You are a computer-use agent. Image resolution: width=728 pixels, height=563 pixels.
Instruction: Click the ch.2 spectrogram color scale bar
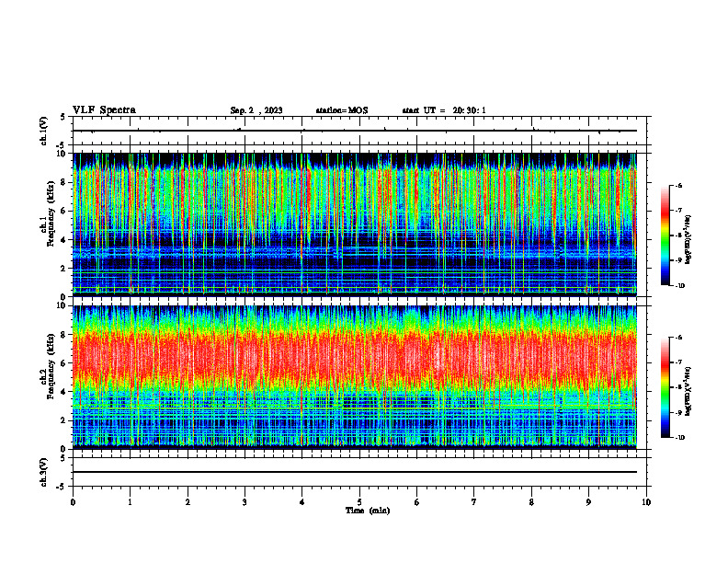(665, 387)
